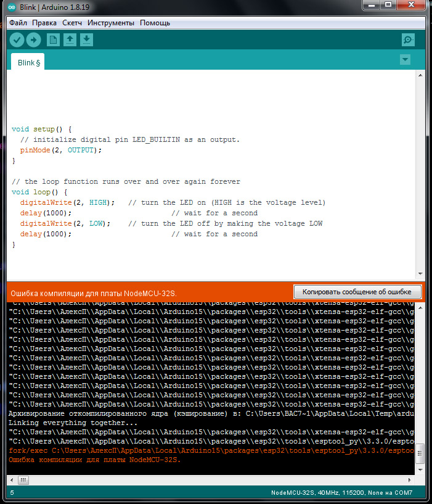Click the last red 'Ошибка компиляции' console line
The height and width of the screenshot is (504, 432).
[94, 460]
